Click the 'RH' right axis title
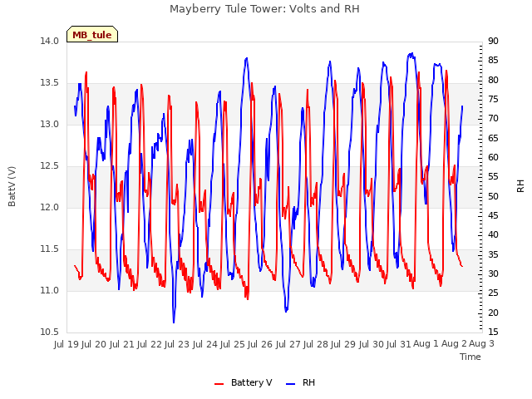Viewport: 532px width, 399px height. tap(520, 186)
